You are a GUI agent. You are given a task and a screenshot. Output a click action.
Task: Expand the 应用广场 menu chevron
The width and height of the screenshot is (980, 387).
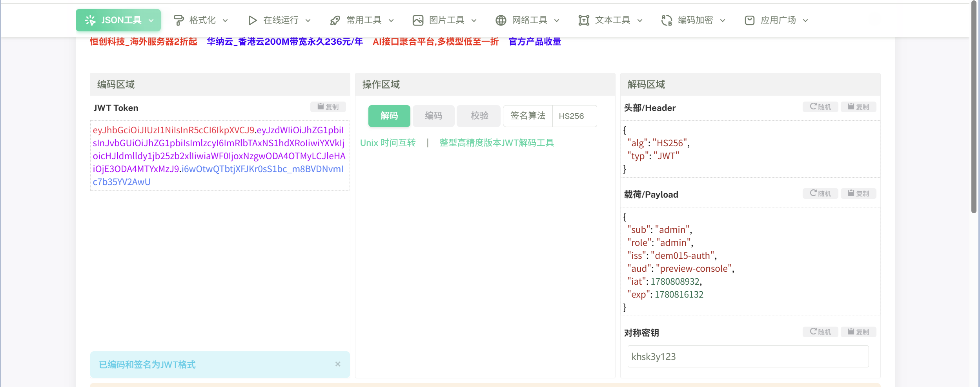click(x=805, y=21)
